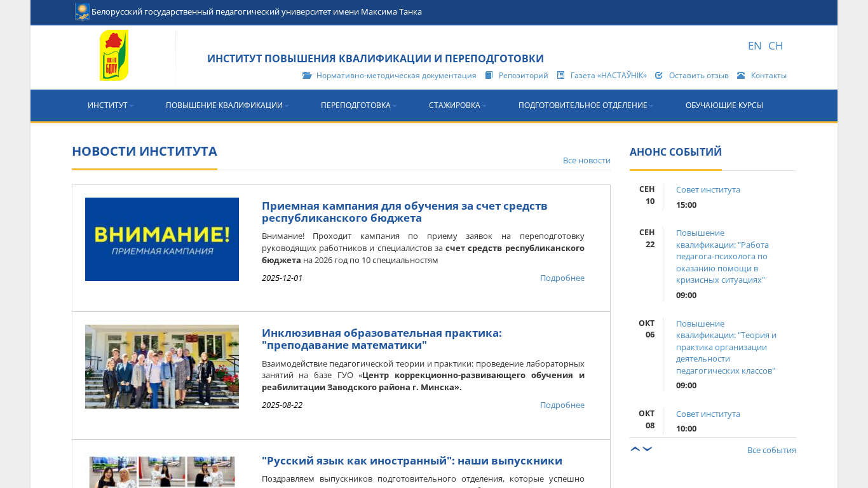Open Приемная кампания news headline
The image size is (868, 488).
[x=405, y=212]
